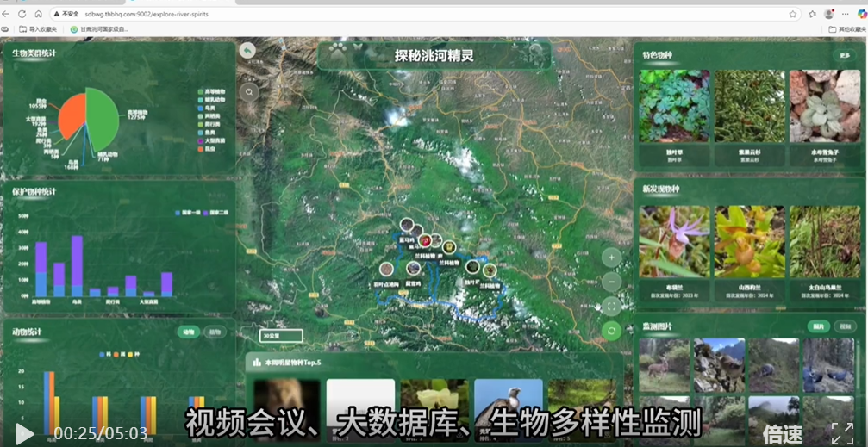This screenshot has width=868, height=447.
Task: Click 更多 in the 特色物种 panel
Action: click(845, 56)
